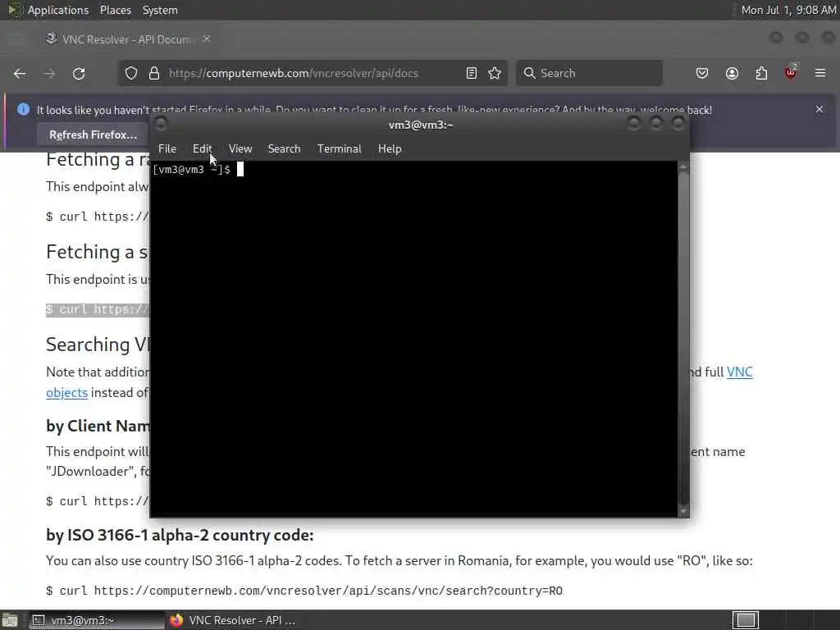Image resolution: width=840 pixels, height=630 pixels.
Task: Open the uBlock Origin extension icon
Action: pos(791,72)
